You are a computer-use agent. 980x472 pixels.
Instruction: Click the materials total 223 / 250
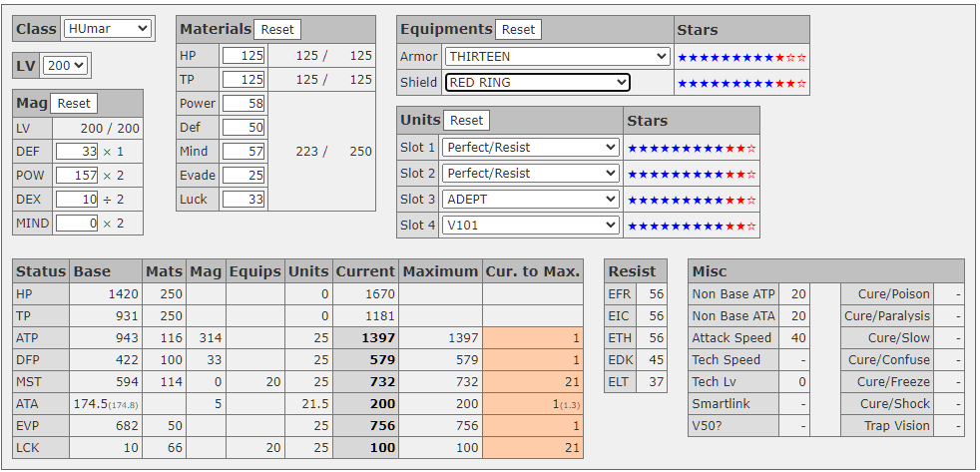point(333,152)
